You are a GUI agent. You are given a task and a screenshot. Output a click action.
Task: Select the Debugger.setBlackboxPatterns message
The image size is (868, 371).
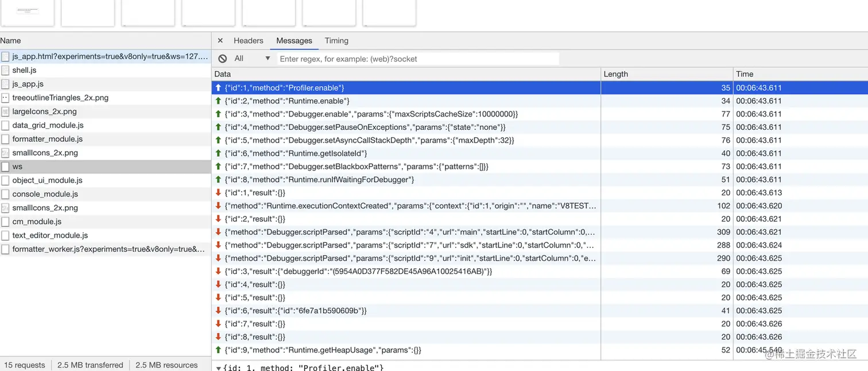pos(540,167)
